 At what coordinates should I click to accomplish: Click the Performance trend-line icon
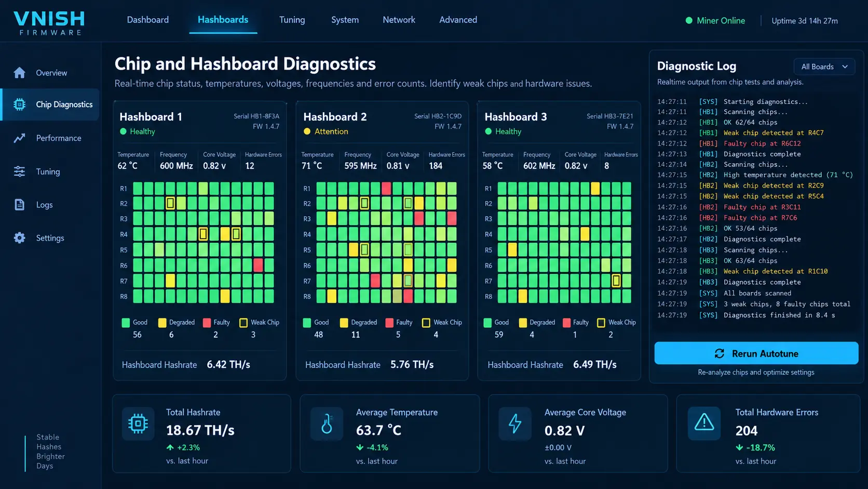[20, 138]
